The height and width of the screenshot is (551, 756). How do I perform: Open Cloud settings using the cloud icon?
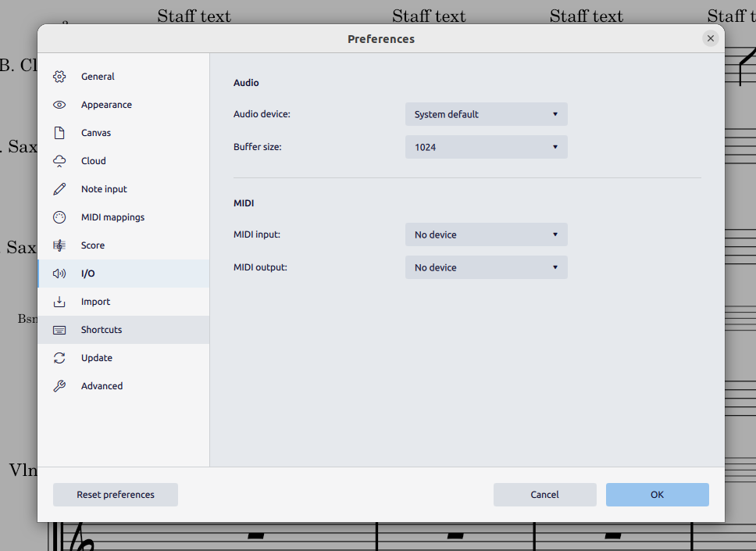tap(59, 160)
